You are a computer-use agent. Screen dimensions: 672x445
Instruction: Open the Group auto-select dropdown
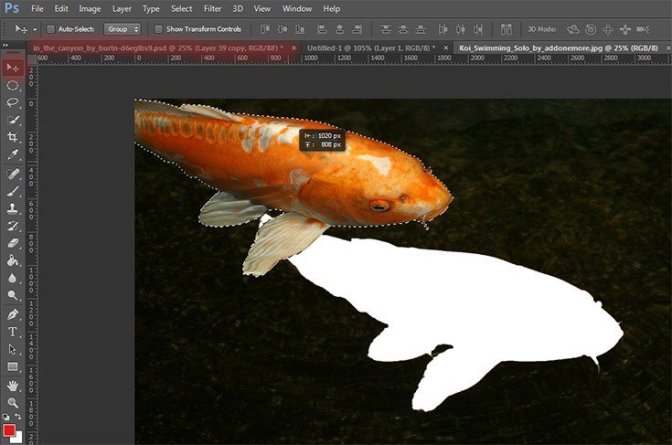(122, 29)
